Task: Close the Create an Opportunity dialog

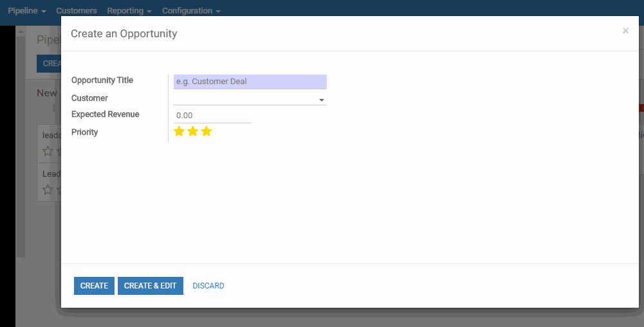Action: pos(625,31)
